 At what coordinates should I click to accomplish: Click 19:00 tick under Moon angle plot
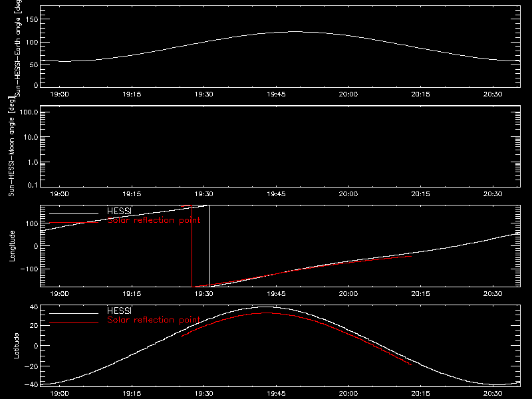tap(59, 194)
